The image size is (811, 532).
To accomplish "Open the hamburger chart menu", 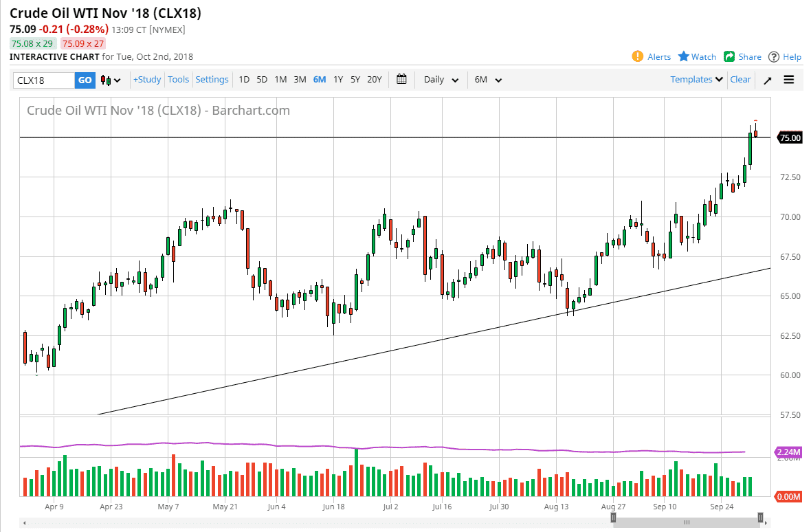I will click(788, 80).
